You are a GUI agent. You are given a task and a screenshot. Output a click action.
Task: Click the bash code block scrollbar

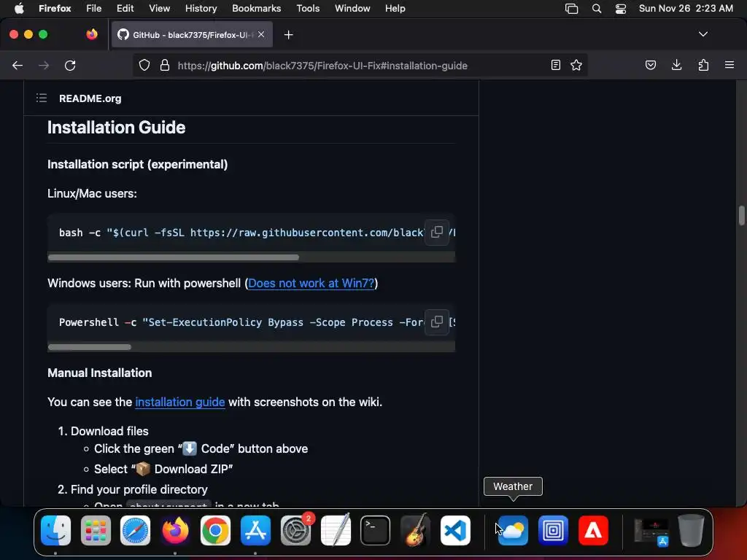coord(174,257)
